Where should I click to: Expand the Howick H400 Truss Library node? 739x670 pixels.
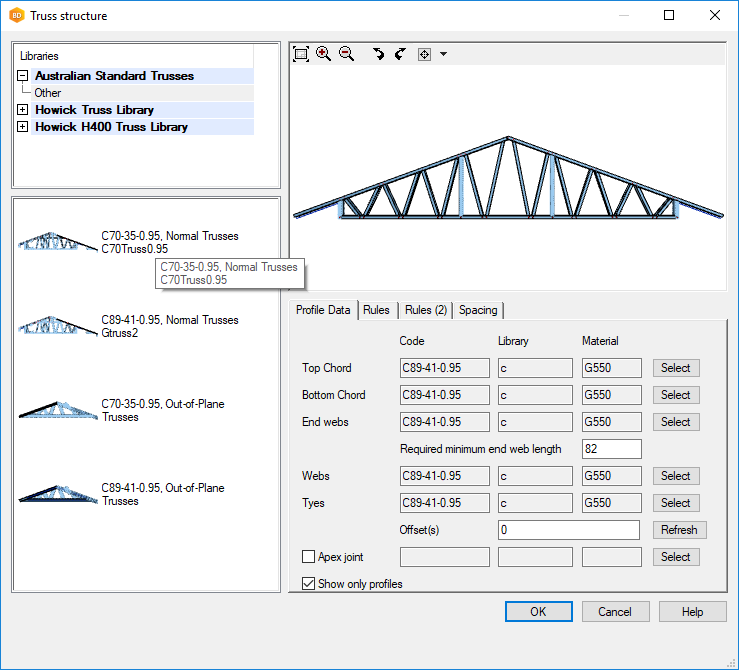22,127
